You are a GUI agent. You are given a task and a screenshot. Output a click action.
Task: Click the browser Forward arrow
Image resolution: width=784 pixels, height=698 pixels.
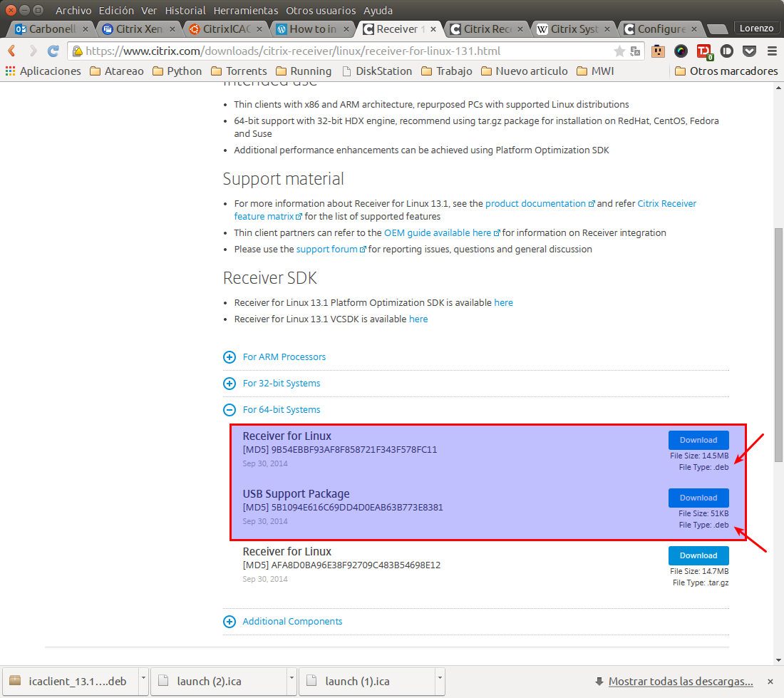33,51
